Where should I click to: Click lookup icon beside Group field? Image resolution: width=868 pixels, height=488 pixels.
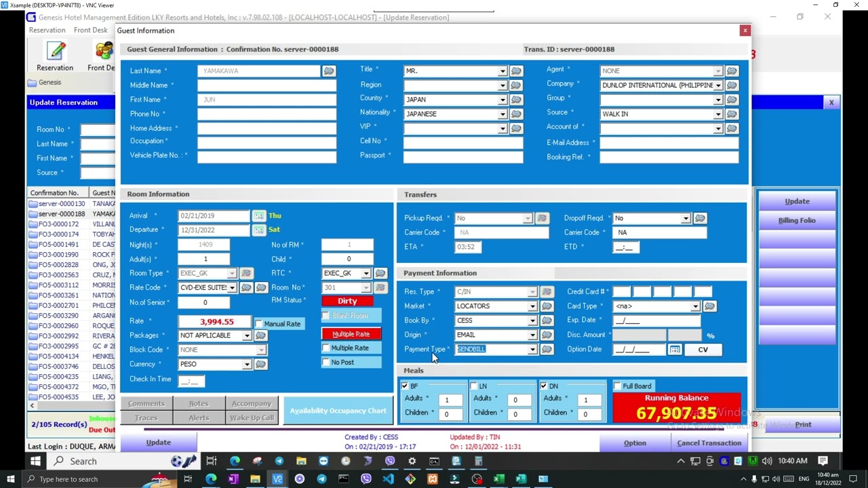click(732, 100)
